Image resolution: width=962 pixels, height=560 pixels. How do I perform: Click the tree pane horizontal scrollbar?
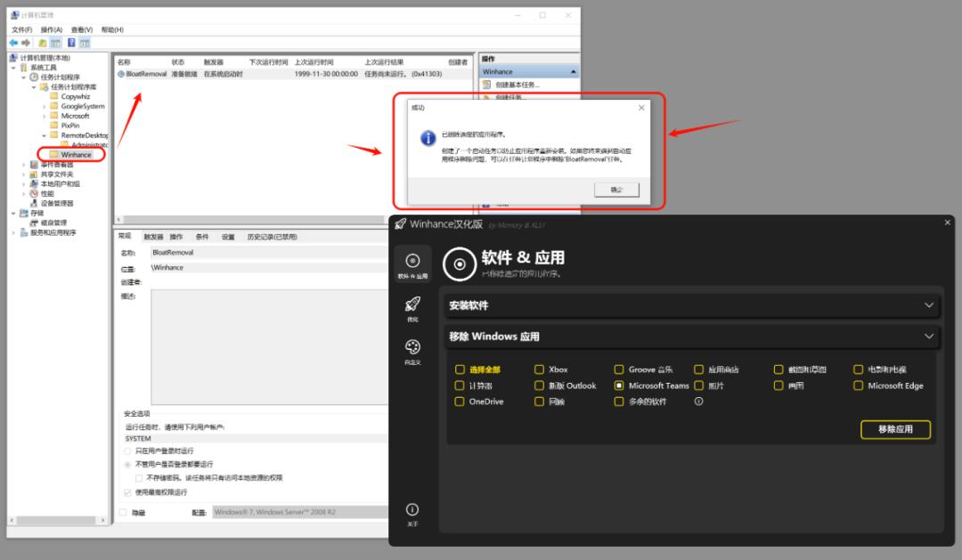(x=57, y=520)
